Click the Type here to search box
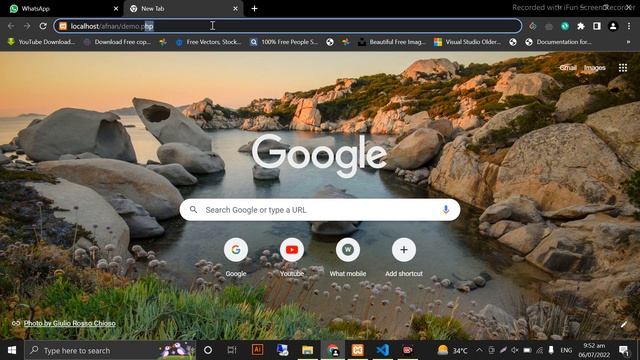This screenshot has height=360, width=640. click(x=110, y=350)
